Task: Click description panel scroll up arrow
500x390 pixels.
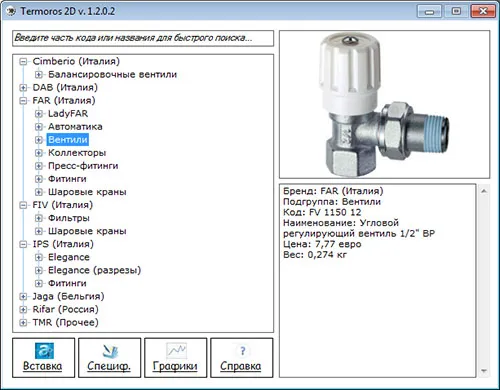Action: 484,191
